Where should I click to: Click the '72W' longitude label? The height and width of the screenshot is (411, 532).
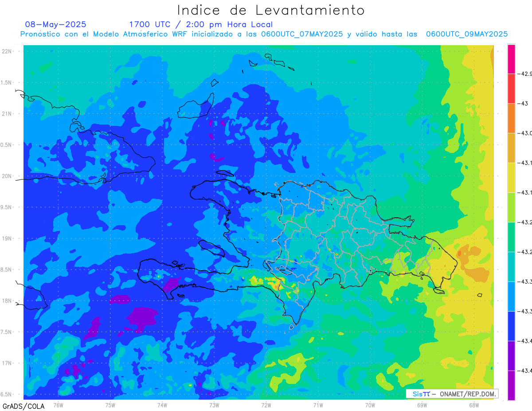point(266,405)
